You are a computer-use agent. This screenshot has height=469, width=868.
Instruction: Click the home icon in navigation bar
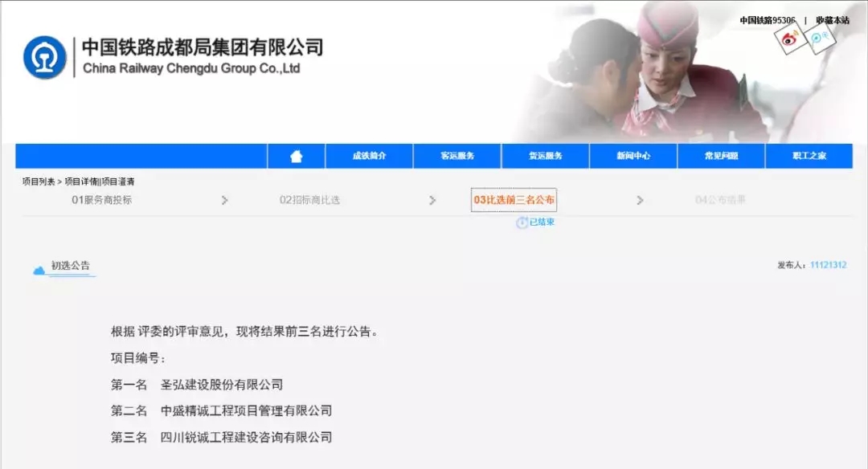click(x=296, y=157)
